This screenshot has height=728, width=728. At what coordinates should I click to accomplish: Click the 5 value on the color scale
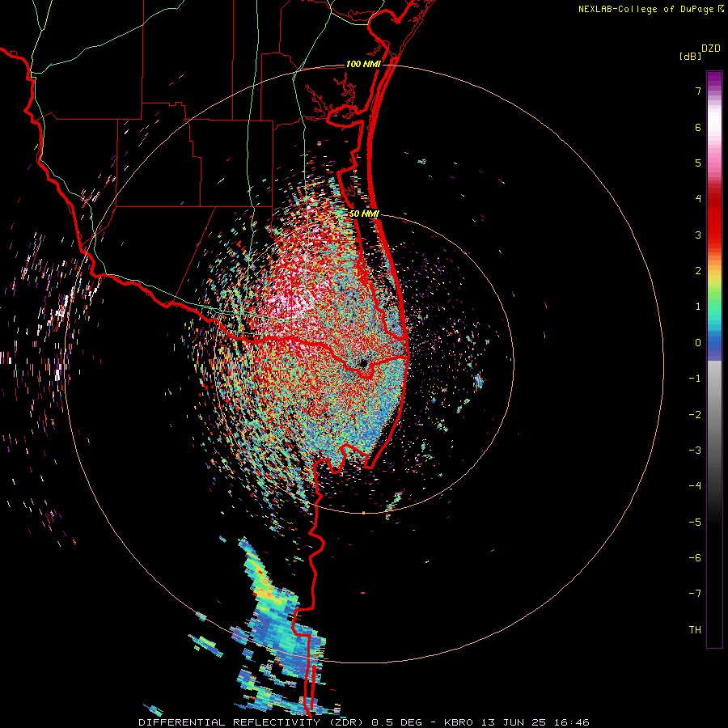click(698, 163)
